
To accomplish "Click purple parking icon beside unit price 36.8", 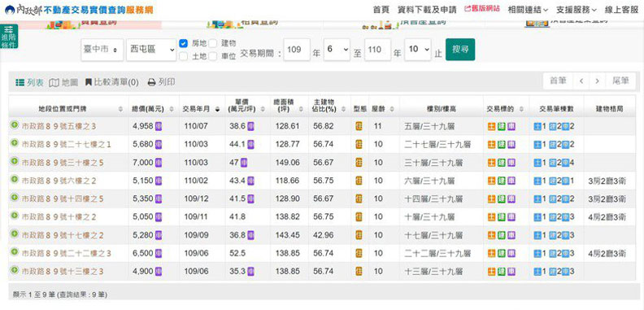I will click(250, 235).
